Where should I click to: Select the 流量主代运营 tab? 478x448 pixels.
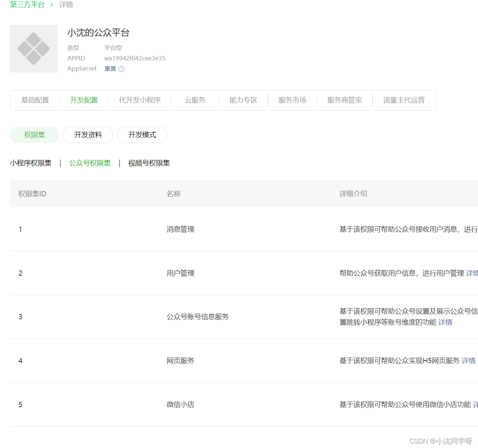coord(404,100)
